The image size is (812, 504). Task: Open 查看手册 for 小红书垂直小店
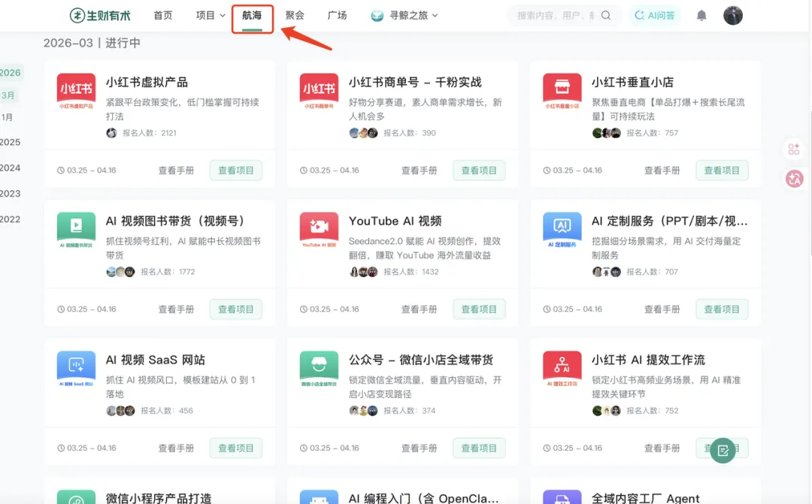pyautogui.click(x=662, y=171)
